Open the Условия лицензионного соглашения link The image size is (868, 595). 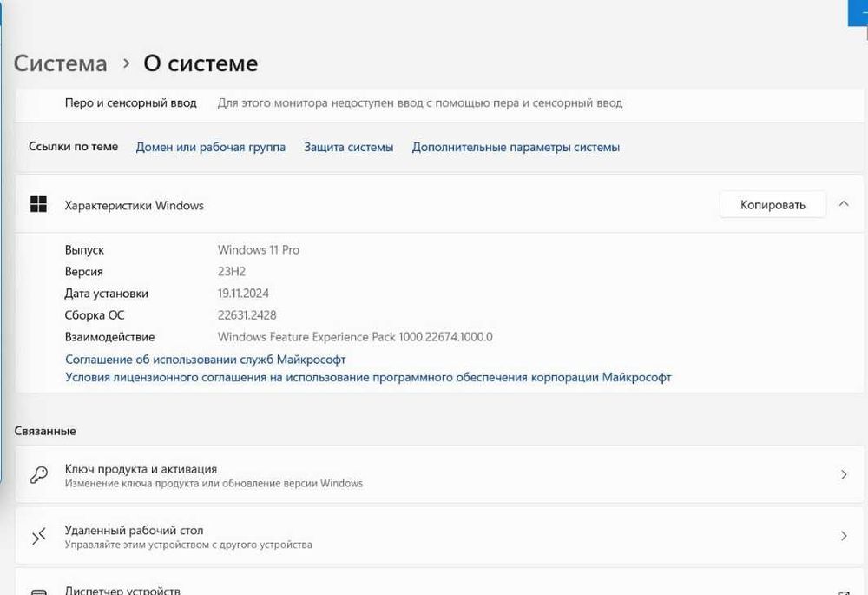tap(368, 377)
